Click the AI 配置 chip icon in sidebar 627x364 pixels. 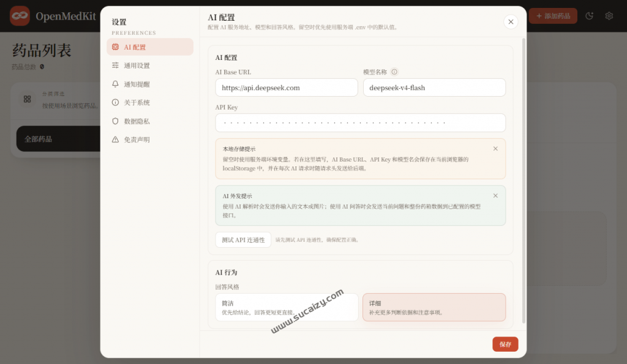[115, 46]
